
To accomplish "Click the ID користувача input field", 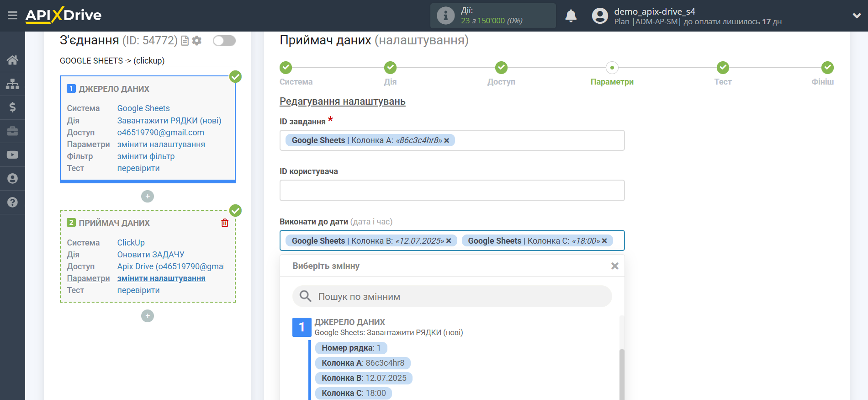I will pos(452,191).
